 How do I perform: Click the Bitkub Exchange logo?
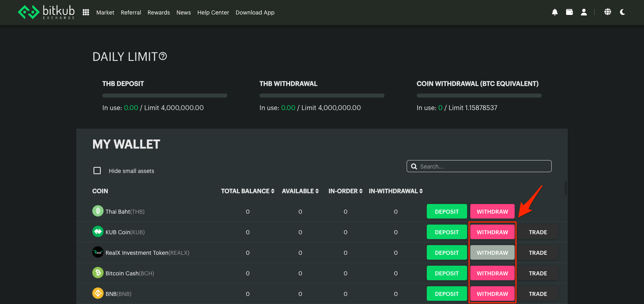coord(46,12)
